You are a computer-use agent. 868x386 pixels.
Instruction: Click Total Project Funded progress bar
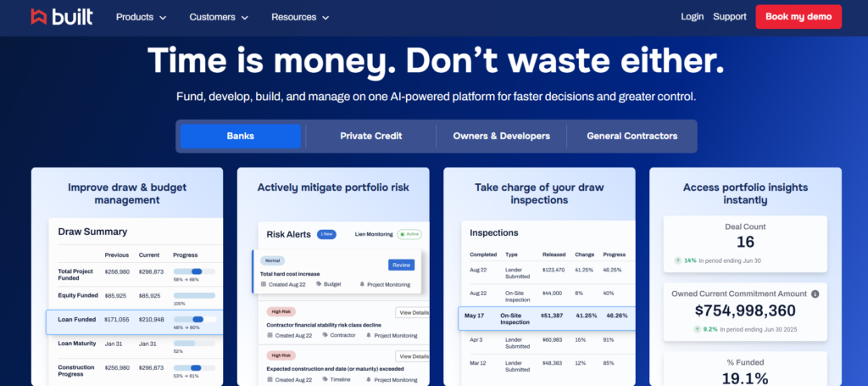(194, 271)
